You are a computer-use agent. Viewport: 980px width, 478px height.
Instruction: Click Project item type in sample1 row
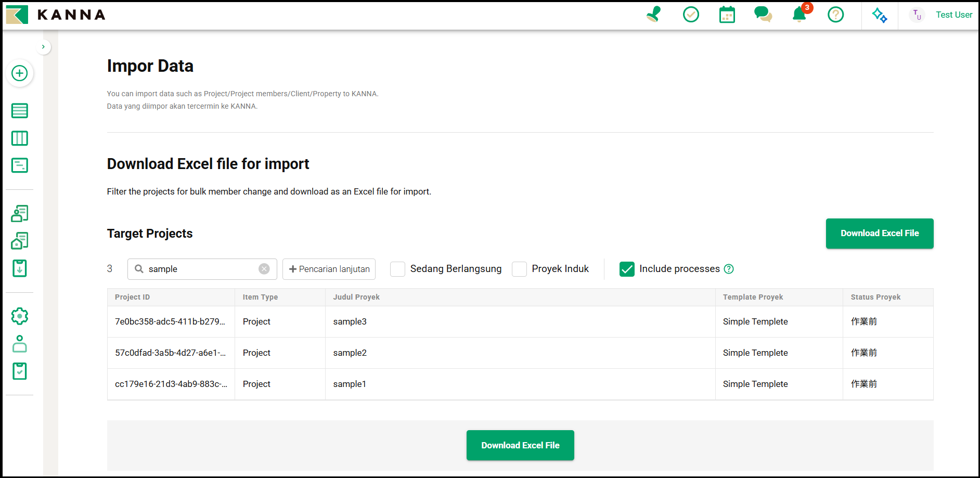(256, 384)
